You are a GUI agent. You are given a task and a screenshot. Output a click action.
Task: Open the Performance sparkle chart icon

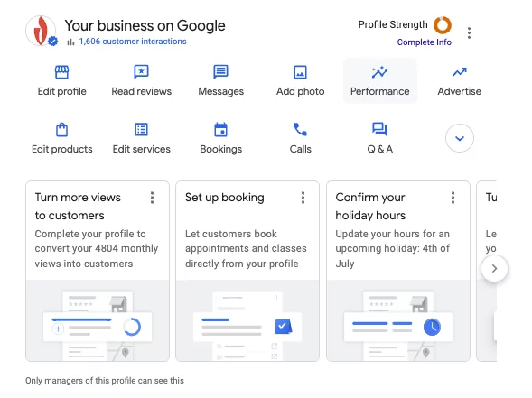point(379,72)
